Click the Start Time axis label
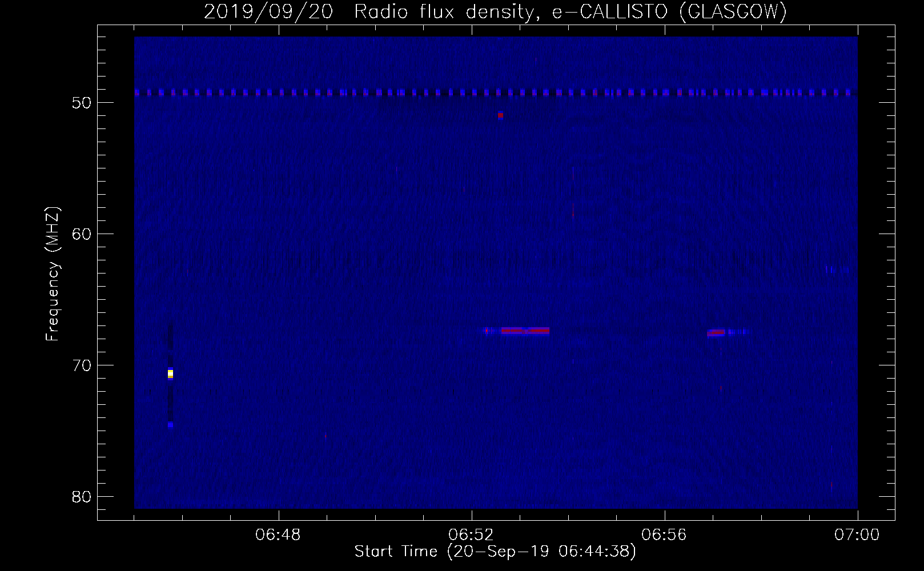 495,552
